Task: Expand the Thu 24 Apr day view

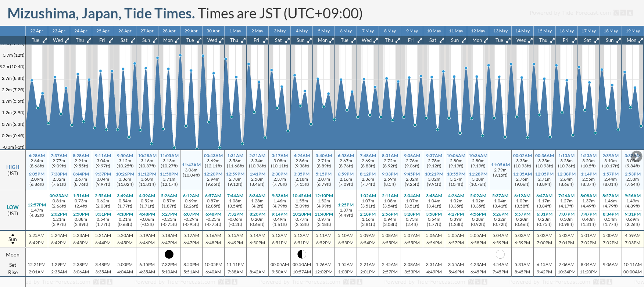Action: point(89,40)
